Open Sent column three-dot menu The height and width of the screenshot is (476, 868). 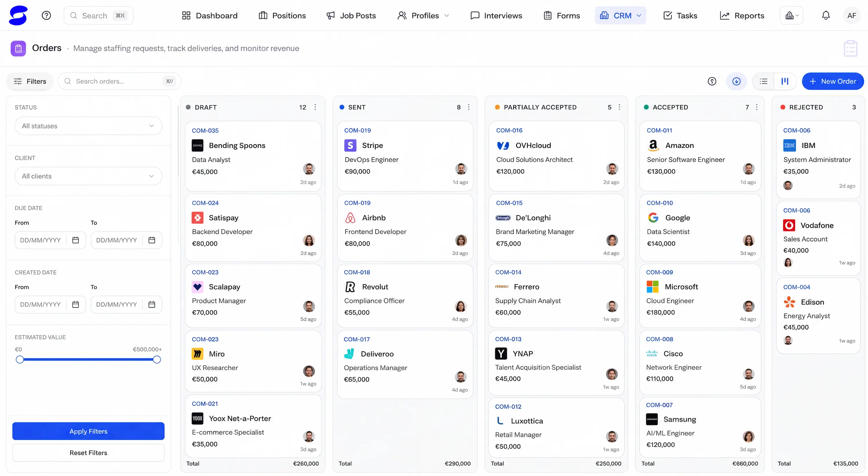click(x=468, y=107)
